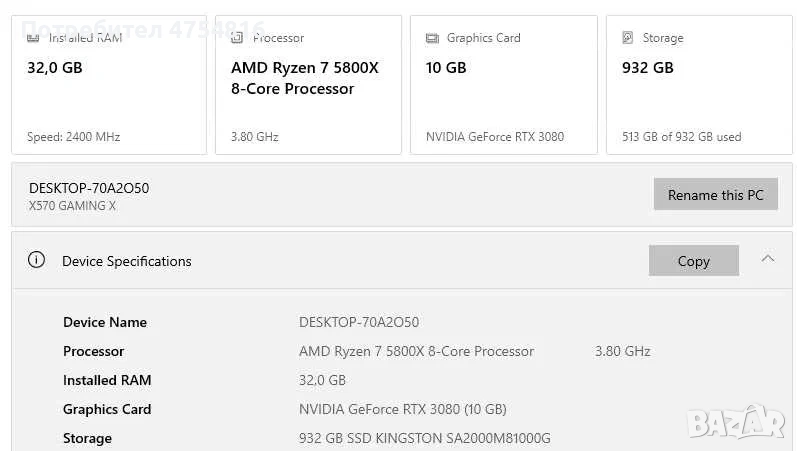Screen dimensions: 797x451
Task: Open the Storage card showing 932 GB
Action: point(699,85)
